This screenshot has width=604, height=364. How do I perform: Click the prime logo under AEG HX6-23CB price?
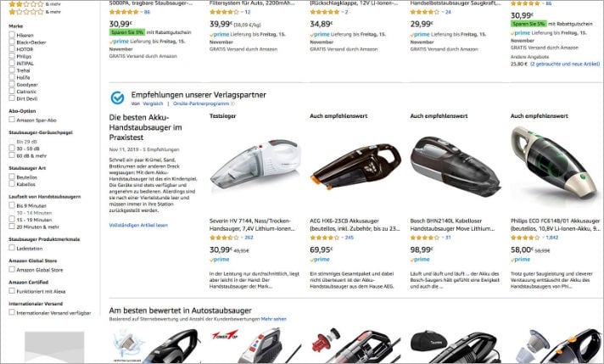click(320, 260)
